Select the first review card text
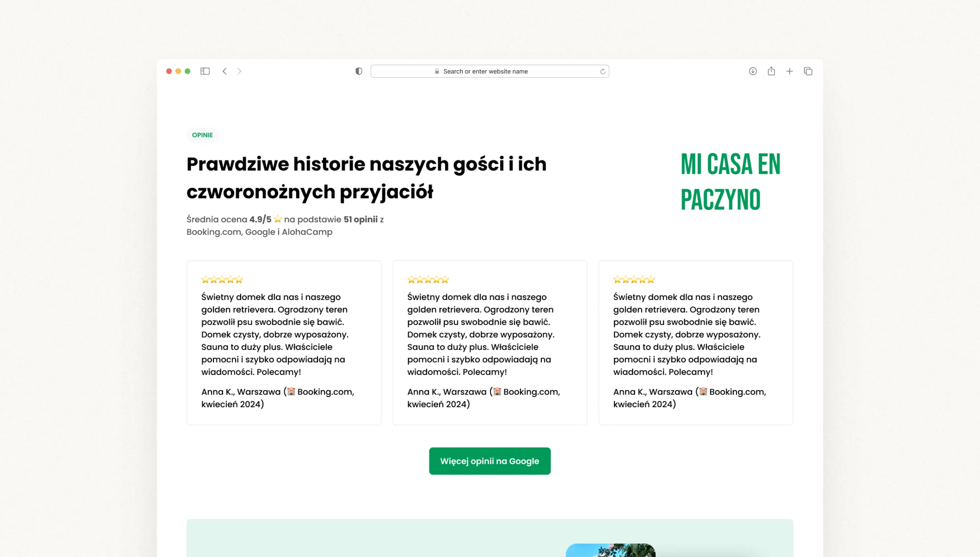Image resolution: width=980 pixels, height=557 pixels. tap(275, 334)
